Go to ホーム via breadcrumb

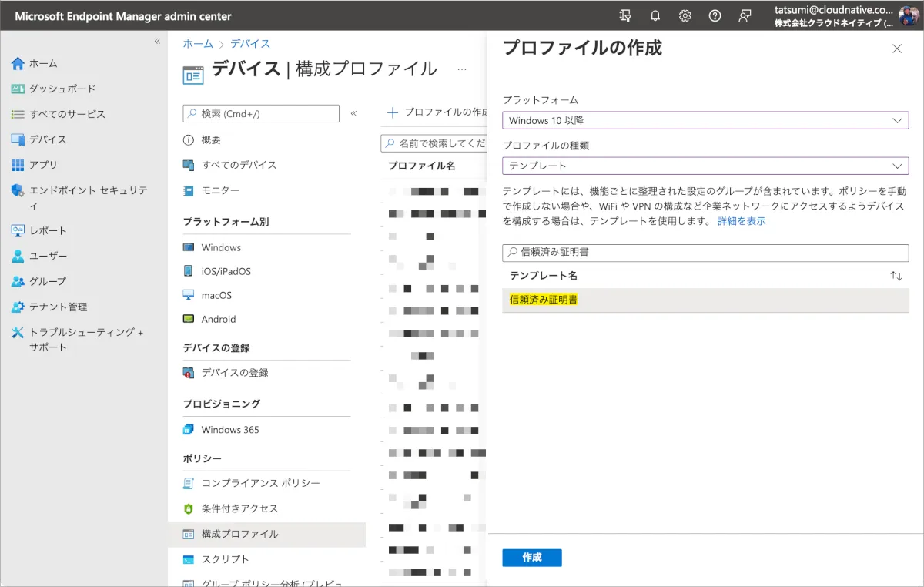197,44
